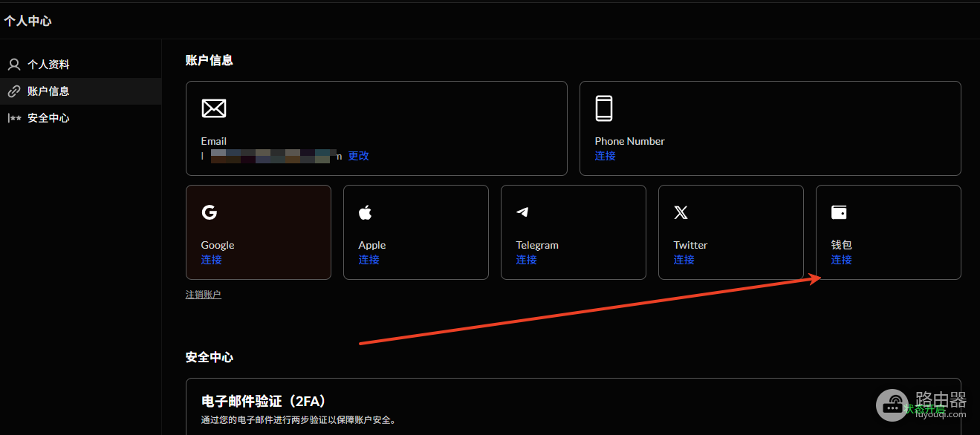Image resolution: width=980 pixels, height=435 pixels.
Task: Click the Google logo icon
Action: [x=210, y=212]
